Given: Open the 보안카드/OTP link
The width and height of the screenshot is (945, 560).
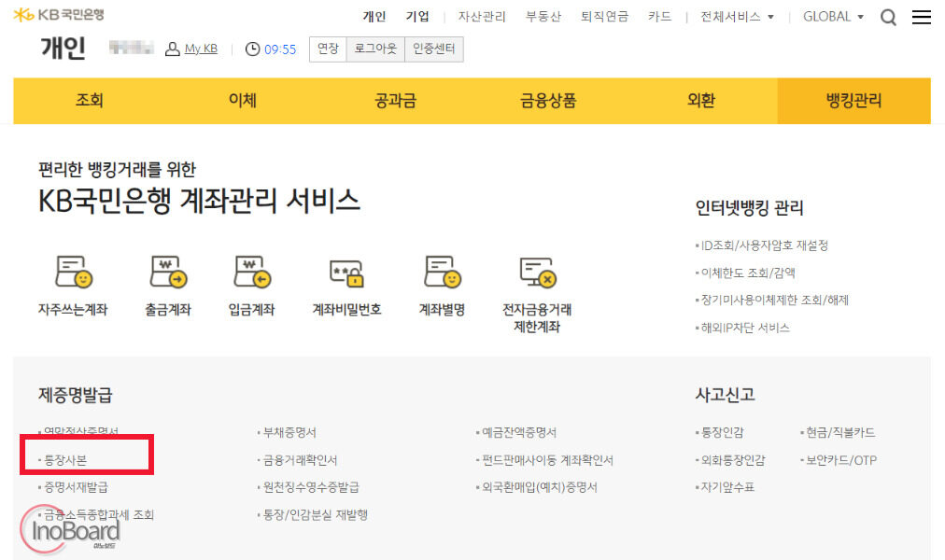Looking at the screenshot, I should point(840,460).
